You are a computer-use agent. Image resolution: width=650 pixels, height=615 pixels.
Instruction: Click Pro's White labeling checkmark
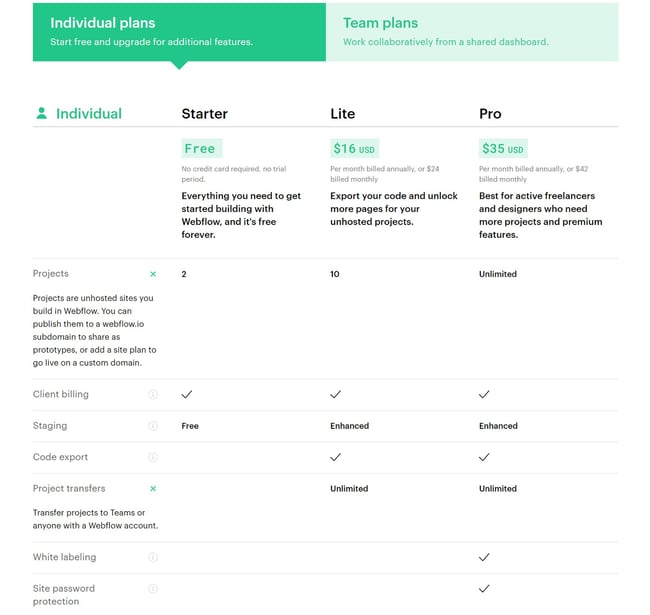484,557
